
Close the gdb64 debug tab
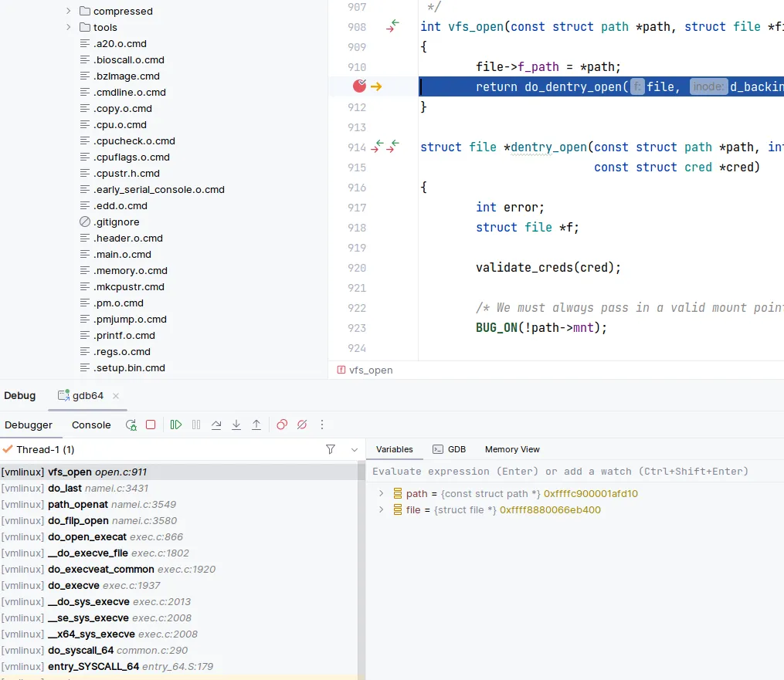point(116,396)
